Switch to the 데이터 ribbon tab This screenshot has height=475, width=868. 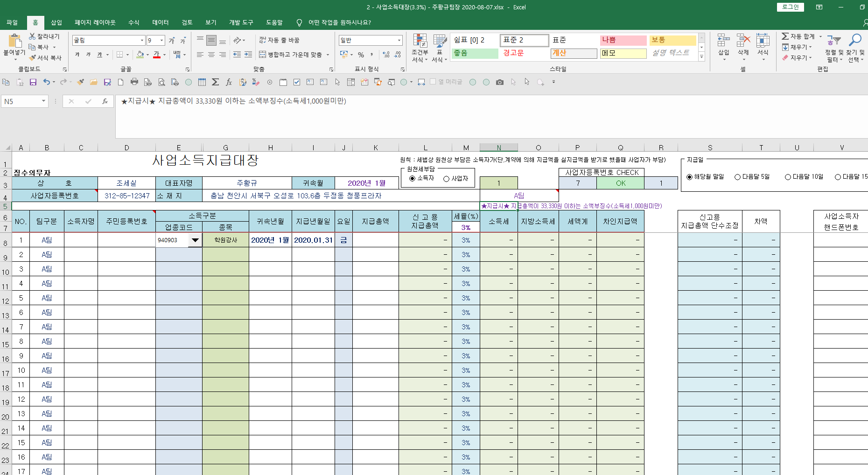point(160,22)
